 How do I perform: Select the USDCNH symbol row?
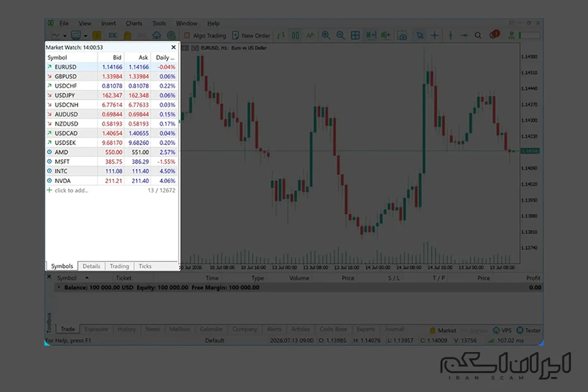click(x=111, y=105)
